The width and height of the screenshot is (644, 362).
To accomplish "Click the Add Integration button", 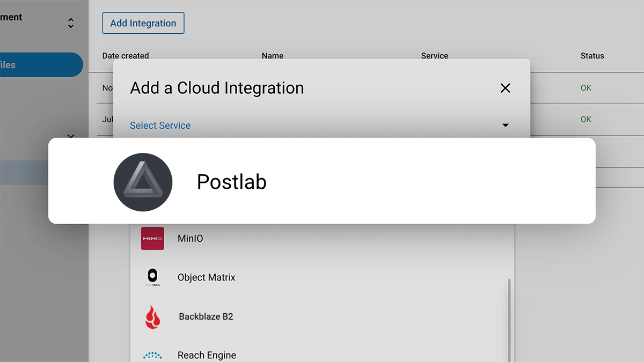I will click(143, 23).
